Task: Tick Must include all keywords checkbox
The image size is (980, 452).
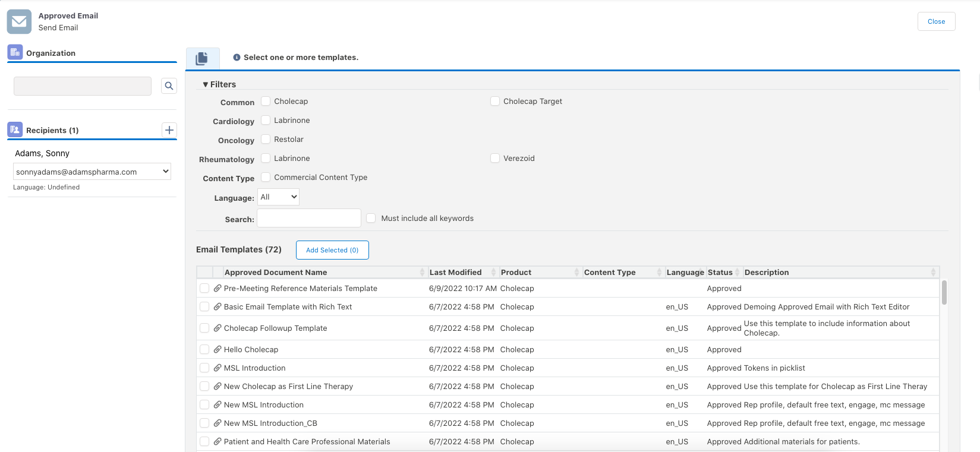Action: pyautogui.click(x=371, y=219)
